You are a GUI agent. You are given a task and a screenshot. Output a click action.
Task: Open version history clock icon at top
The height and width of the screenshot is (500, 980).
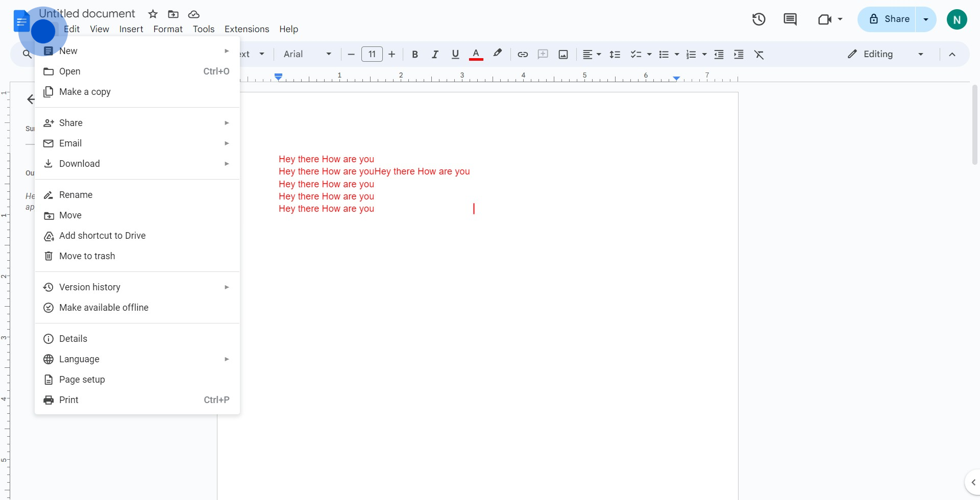pyautogui.click(x=759, y=19)
